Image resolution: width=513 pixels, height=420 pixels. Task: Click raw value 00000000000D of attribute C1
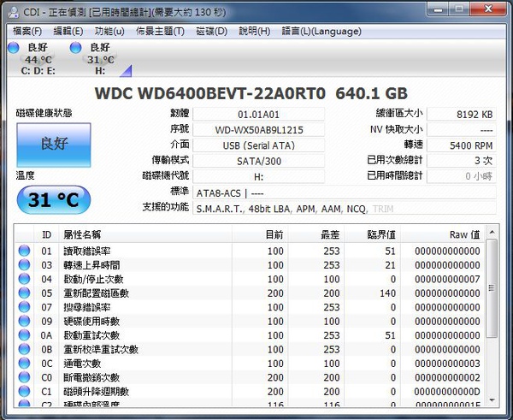pos(447,392)
